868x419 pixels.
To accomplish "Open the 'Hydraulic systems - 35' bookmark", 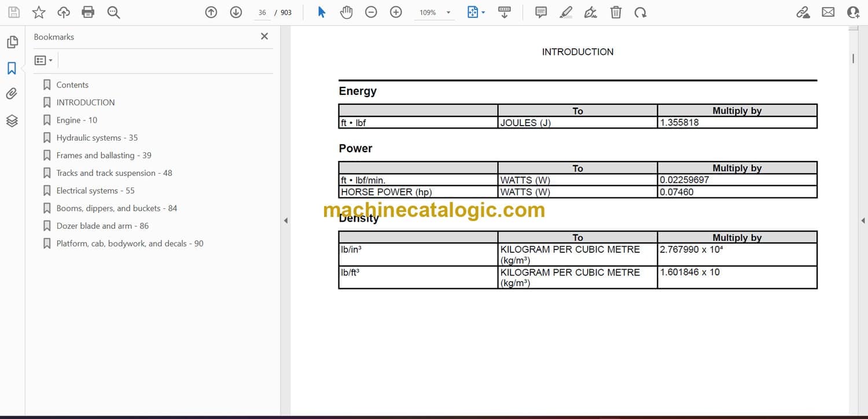I will [x=97, y=138].
